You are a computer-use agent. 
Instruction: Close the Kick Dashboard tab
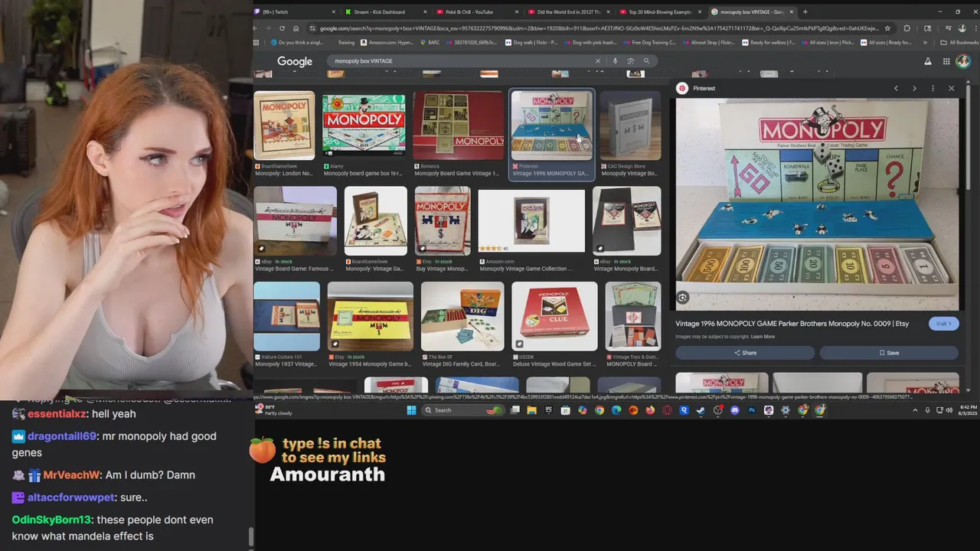tap(425, 11)
